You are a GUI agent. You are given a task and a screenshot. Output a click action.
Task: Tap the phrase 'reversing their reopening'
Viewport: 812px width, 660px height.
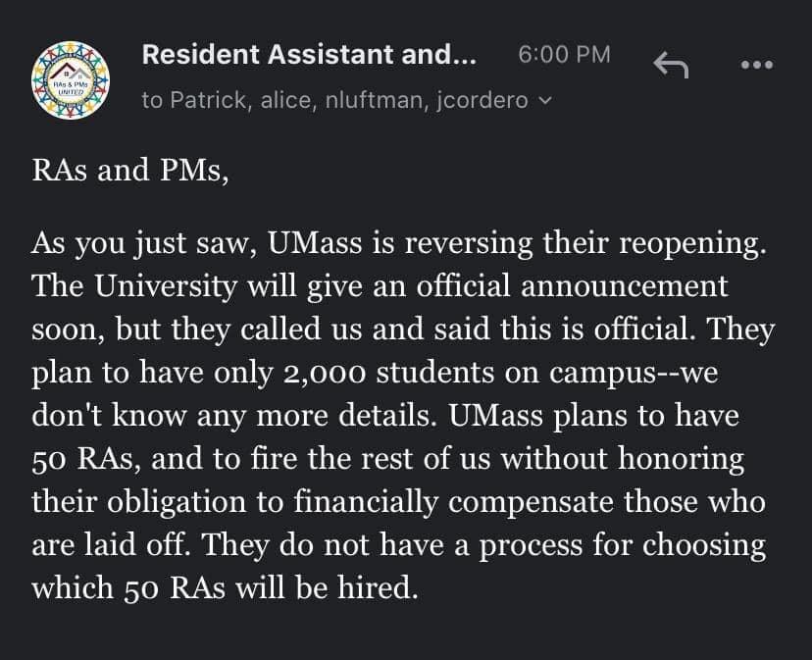tap(584, 242)
